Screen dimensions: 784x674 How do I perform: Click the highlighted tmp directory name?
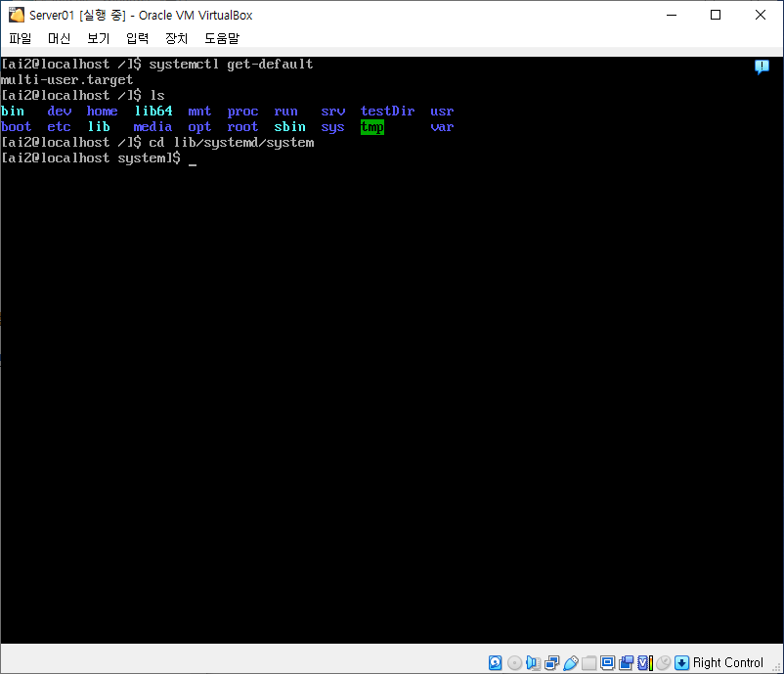[372, 126]
